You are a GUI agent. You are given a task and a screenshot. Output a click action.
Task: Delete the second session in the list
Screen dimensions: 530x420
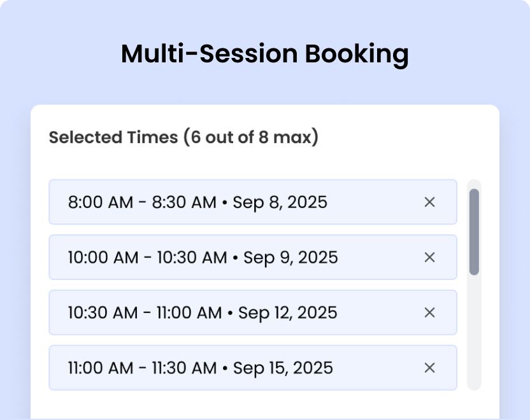point(429,257)
